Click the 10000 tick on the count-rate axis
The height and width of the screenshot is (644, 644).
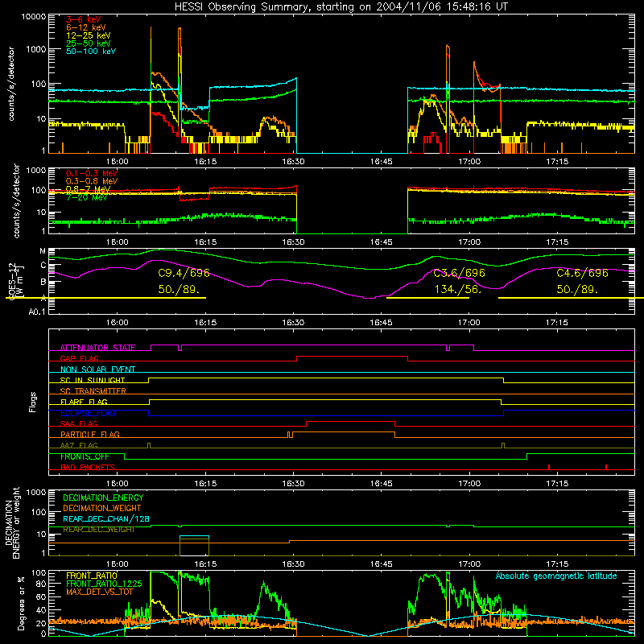(33, 17)
